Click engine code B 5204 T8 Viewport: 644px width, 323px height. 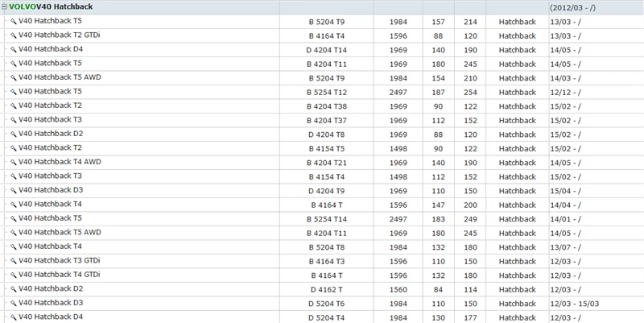[328, 247]
